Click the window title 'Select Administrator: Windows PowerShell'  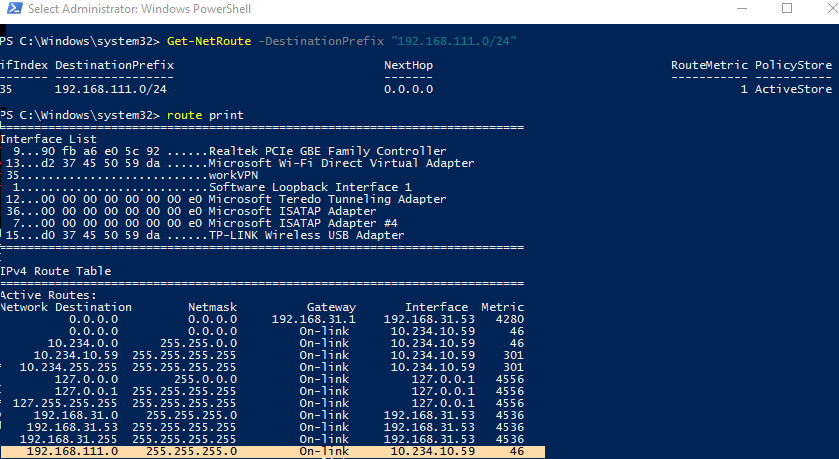coord(139,9)
